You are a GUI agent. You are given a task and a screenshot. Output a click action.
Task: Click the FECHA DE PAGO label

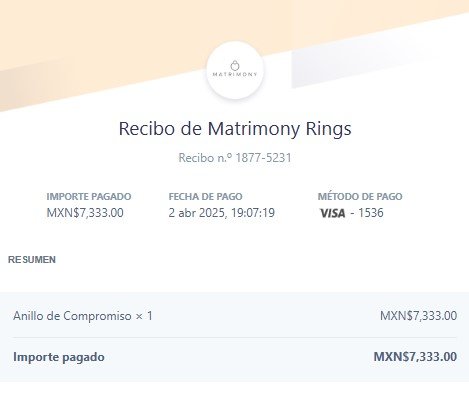(206, 197)
